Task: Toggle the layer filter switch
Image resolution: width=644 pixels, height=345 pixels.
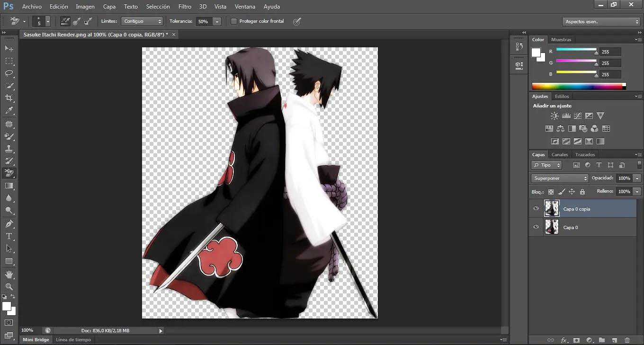Action: pyautogui.click(x=640, y=165)
